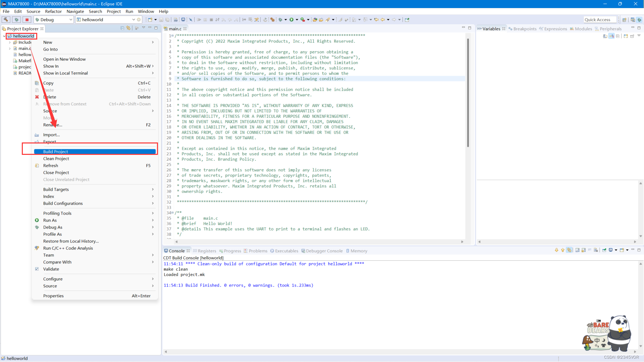Image resolution: width=644 pixels, height=362 pixels.
Task: Switch to the Memory tab
Action: 356,251
